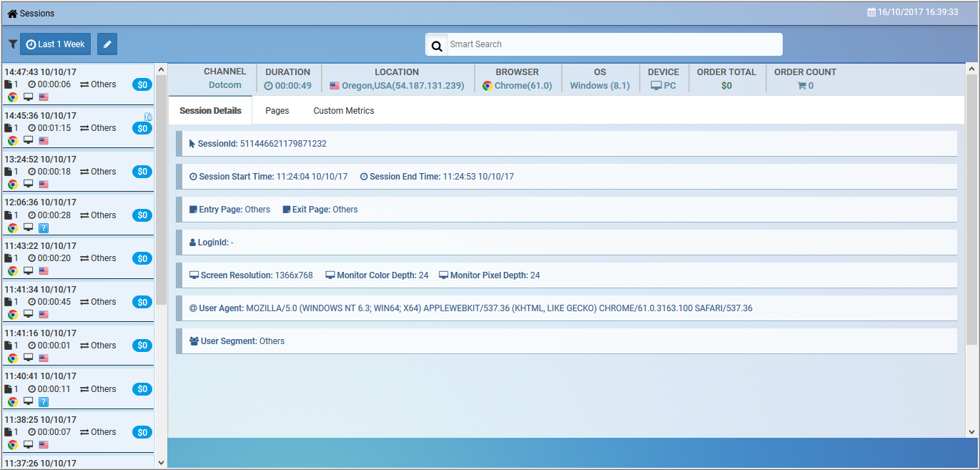Click the $0 badge of the 13:24:52 session
Screen dimensions: 980x470
point(142,172)
